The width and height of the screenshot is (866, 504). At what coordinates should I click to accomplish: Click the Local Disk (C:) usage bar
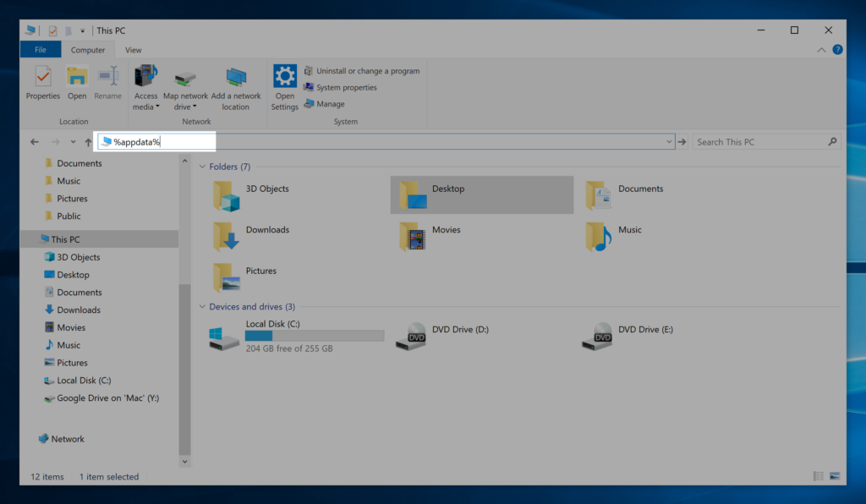[x=315, y=336]
